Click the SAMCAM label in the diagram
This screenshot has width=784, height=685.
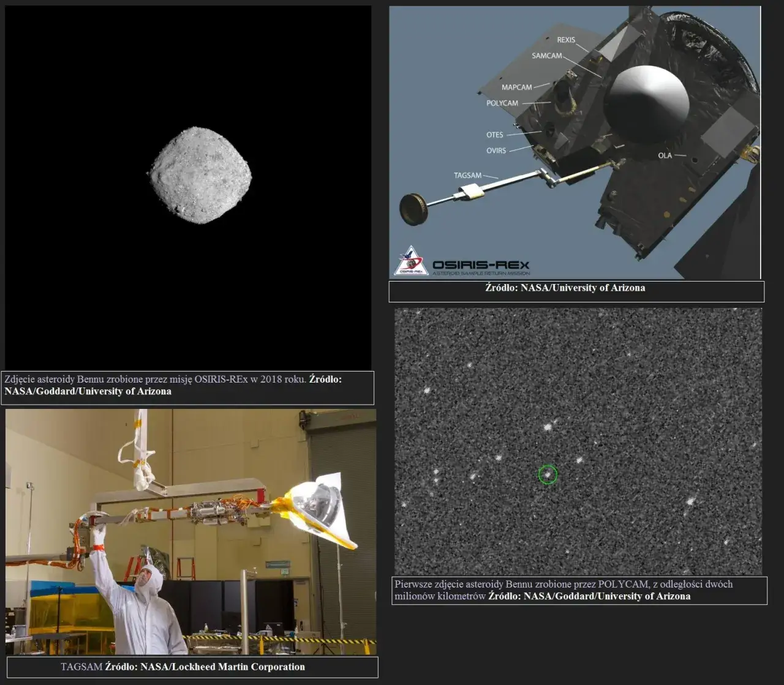546,56
